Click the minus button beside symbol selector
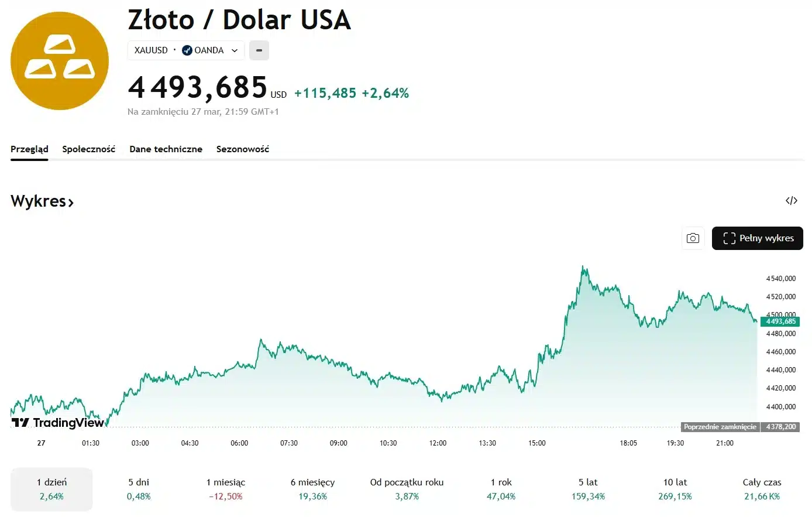The width and height of the screenshot is (812, 517). pyautogui.click(x=259, y=50)
